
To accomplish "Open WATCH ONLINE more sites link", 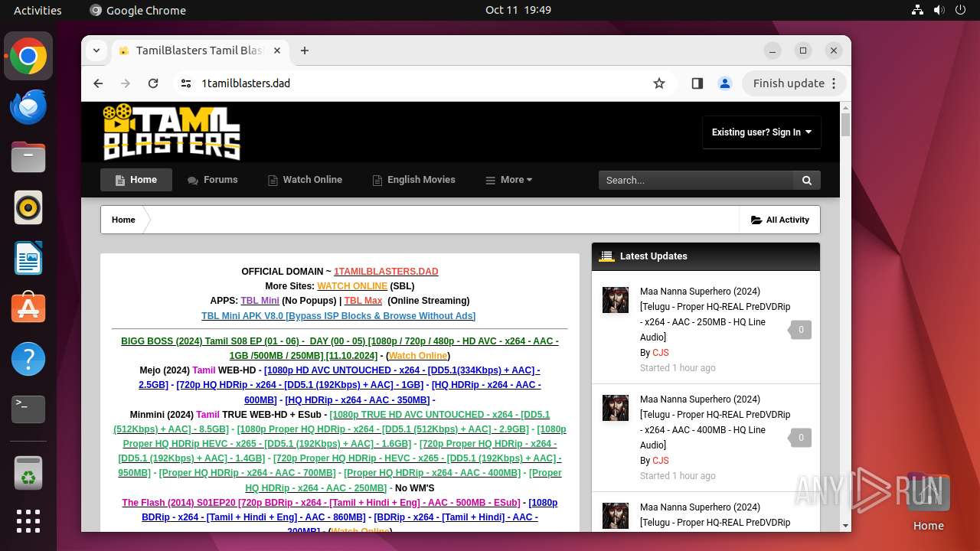I will click(x=352, y=286).
